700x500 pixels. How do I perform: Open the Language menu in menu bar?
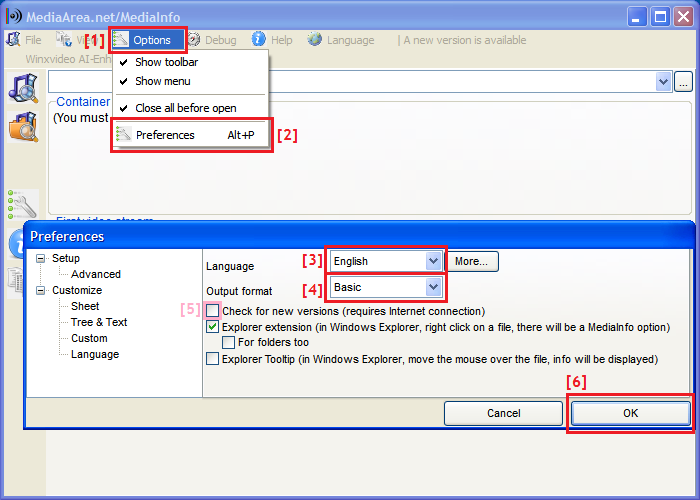(341, 40)
